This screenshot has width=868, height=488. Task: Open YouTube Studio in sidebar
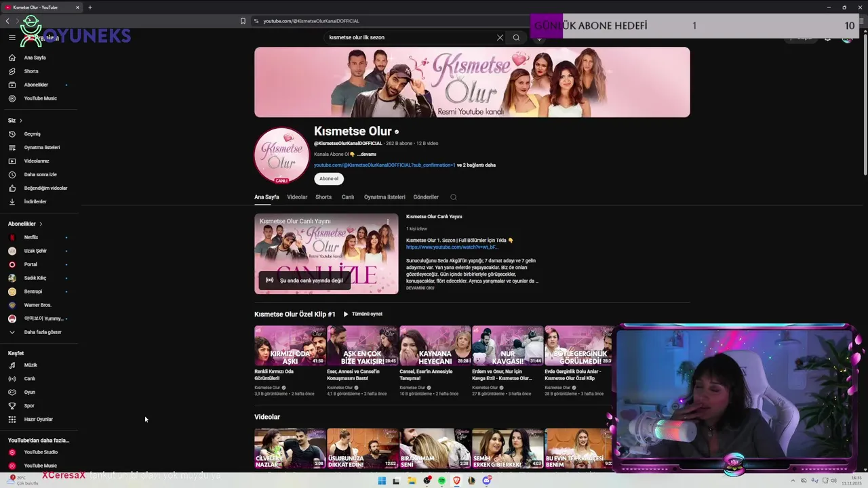point(39,452)
